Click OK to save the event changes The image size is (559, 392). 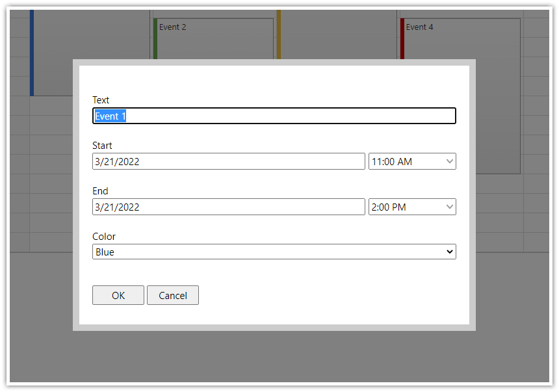click(x=118, y=294)
